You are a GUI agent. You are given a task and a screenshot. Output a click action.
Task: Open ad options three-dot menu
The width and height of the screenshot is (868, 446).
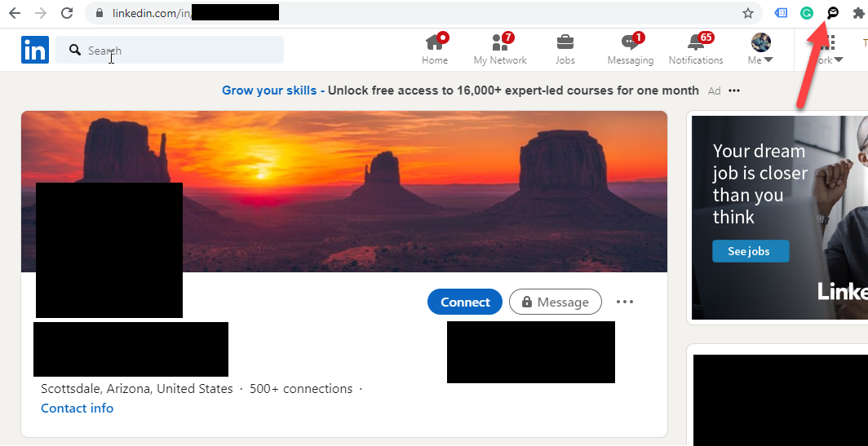(x=734, y=91)
